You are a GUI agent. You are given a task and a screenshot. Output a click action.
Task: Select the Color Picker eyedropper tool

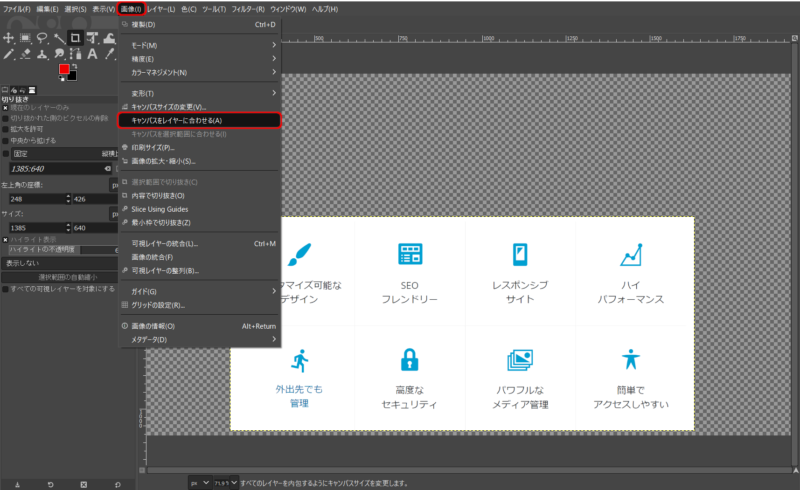pos(109,54)
